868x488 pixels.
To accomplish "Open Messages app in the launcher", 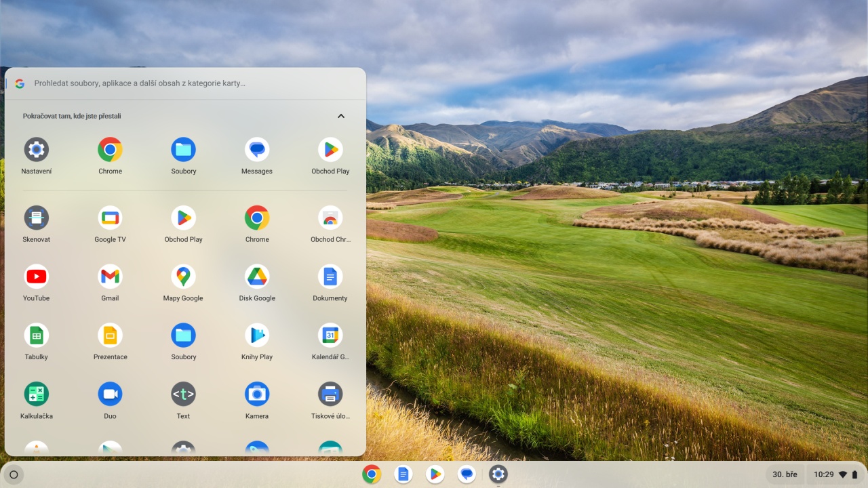I will pyautogui.click(x=257, y=157).
